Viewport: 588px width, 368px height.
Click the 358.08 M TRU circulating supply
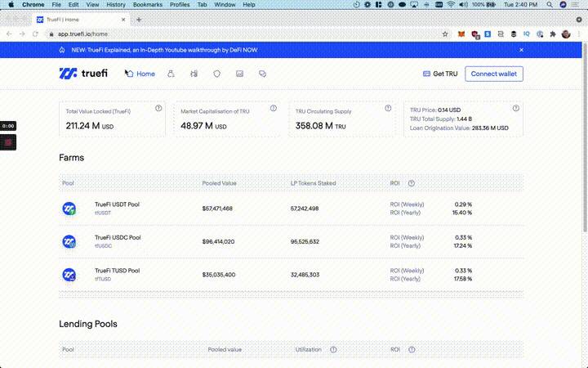321,126
